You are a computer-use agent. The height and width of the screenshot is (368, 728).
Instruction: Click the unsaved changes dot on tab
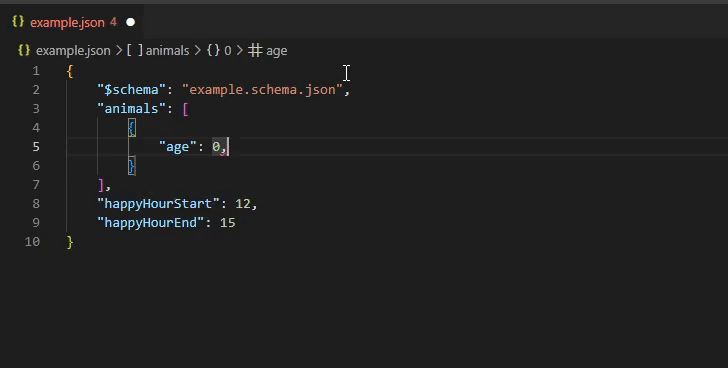point(130,22)
